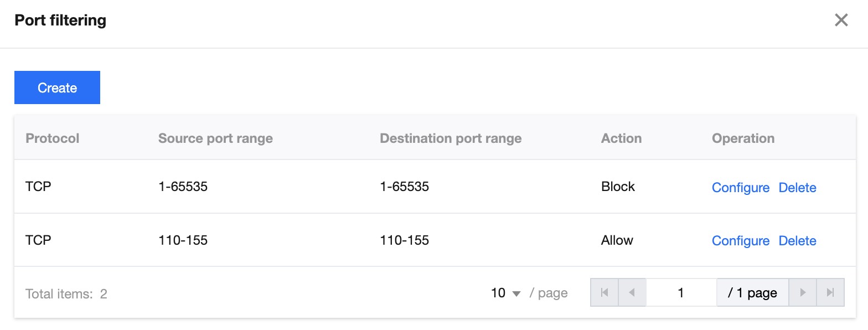Screen dimensions: 868x330
Task: Delete the 110-155 Allow rule
Action: [797, 241]
